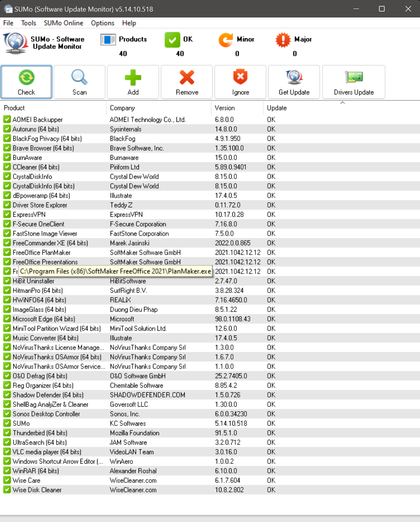
Task: Select the Wise Care product row
Action: pos(210,480)
